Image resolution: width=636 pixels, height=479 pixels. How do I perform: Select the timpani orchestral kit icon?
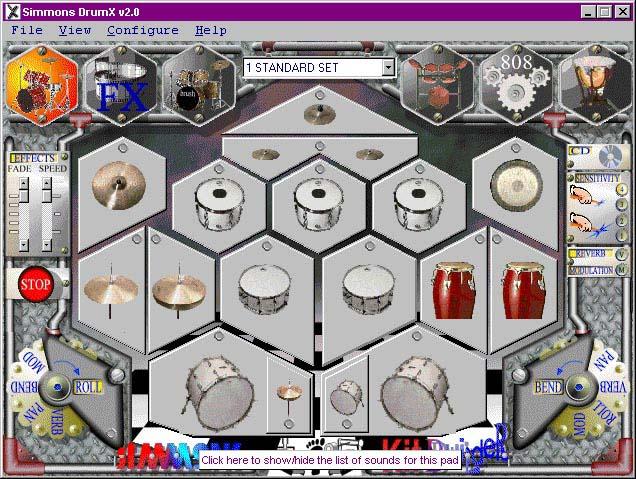tap(594, 82)
